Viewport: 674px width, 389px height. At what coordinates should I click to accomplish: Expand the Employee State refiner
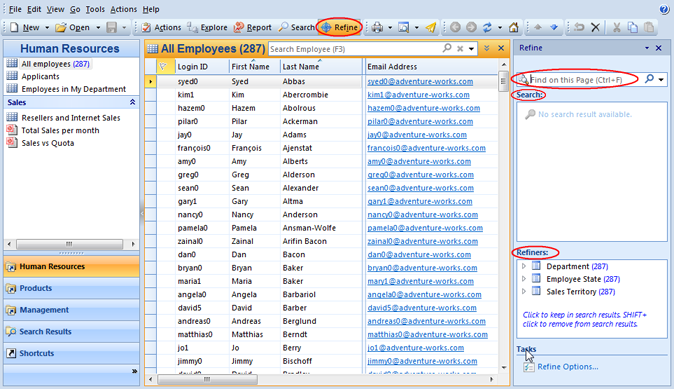point(524,279)
